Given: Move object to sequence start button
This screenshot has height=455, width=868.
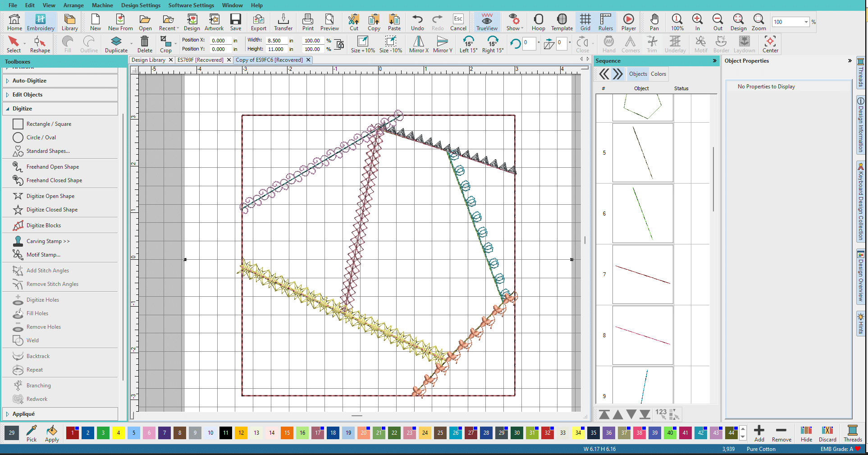Looking at the screenshot, I should tap(604, 414).
